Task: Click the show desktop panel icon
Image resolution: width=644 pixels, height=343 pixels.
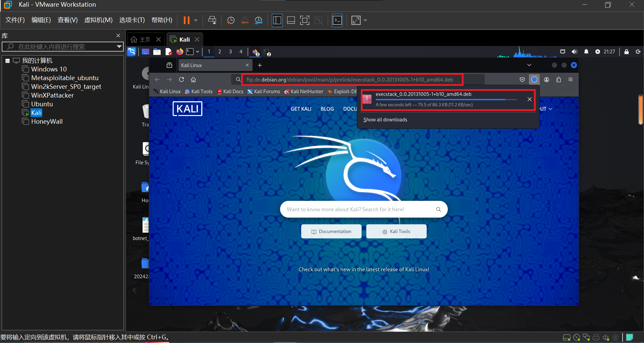Action: (145, 52)
